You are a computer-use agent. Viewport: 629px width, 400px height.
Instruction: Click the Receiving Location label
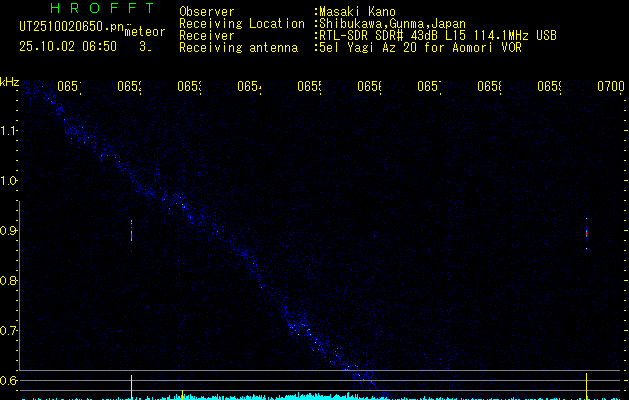point(242,24)
